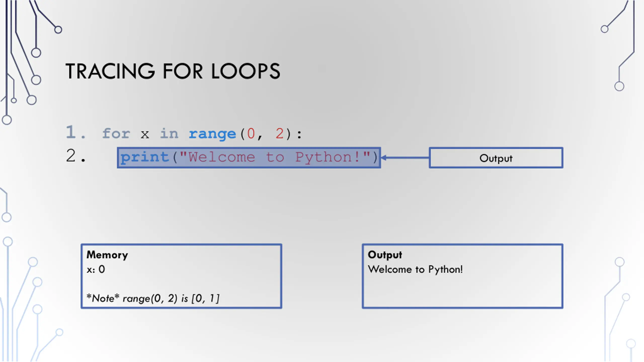Click the "Welcome to Python!" string literal

point(275,157)
